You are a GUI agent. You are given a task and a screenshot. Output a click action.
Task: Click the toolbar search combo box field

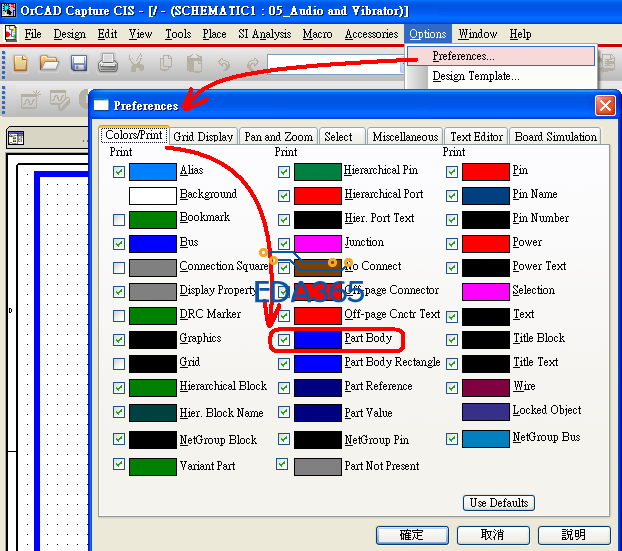pyautogui.click(x=336, y=64)
